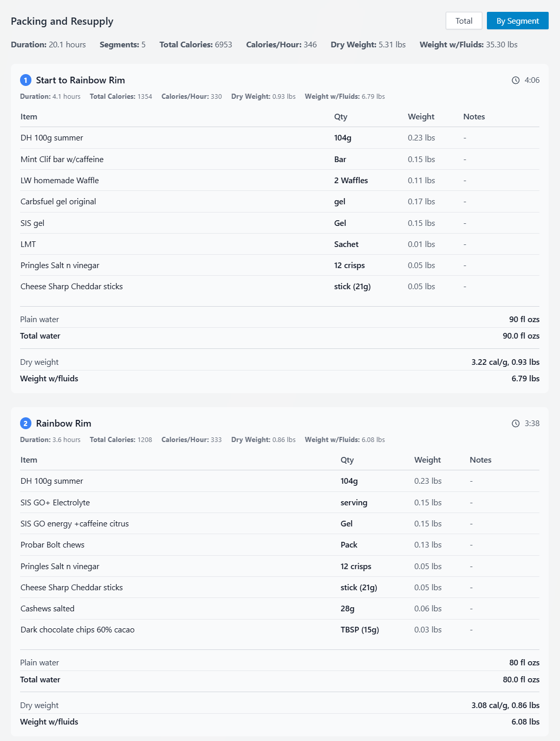This screenshot has height=741, width=560.
Task: Click the Total Calories 6953 stat
Action: pos(195,45)
